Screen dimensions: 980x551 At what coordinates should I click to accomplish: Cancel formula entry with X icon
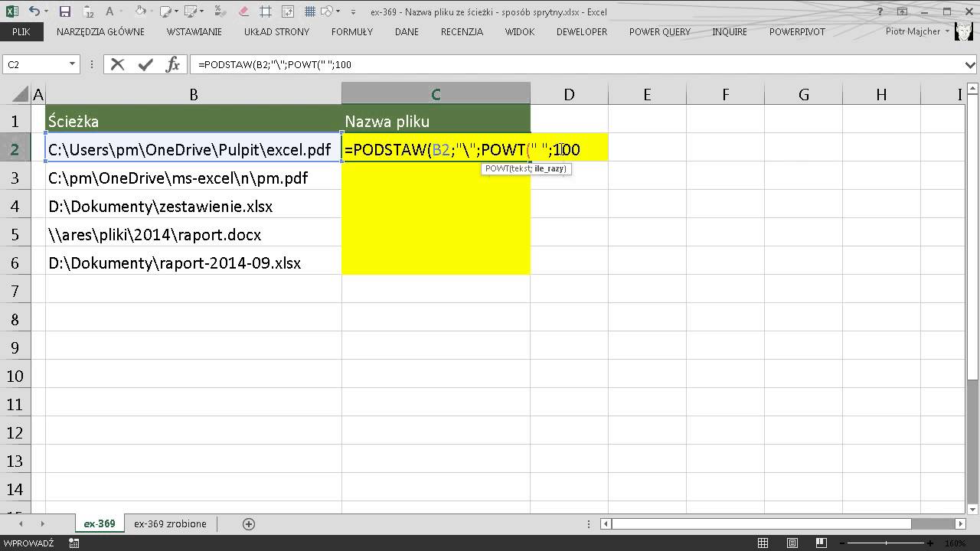[117, 65]
